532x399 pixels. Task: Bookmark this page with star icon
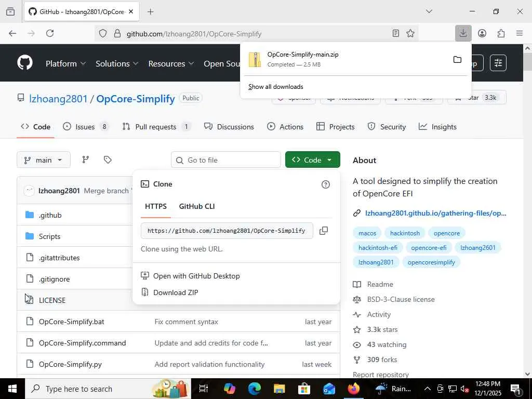click(410, 33)
